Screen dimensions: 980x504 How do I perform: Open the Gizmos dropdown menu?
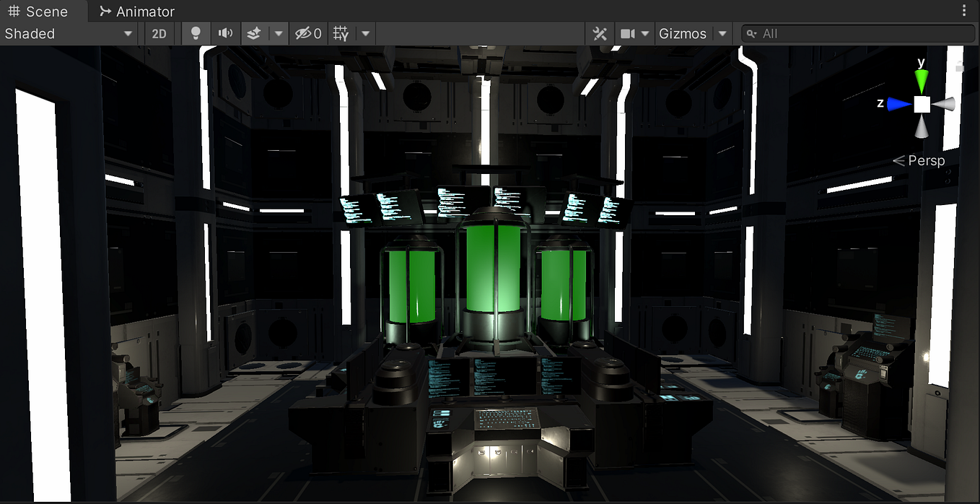[x=683, y=33]
